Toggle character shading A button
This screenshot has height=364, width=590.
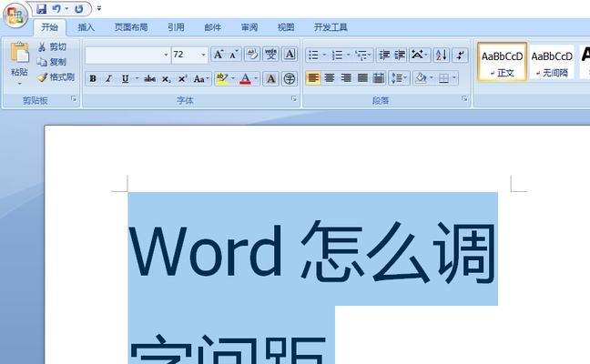tap(270, 78)
